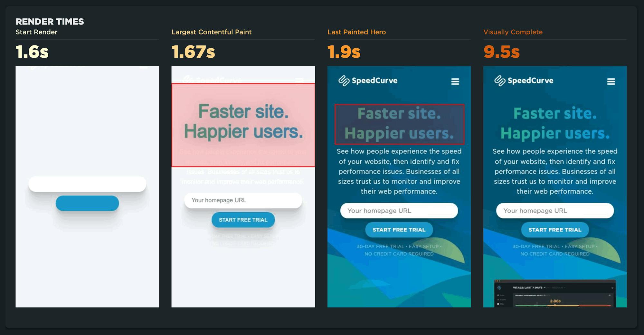Viewport: 644px width, 335px height.
Task: Focus homepage URL field in Last Painted Hero screenshot
Action: 399,211
